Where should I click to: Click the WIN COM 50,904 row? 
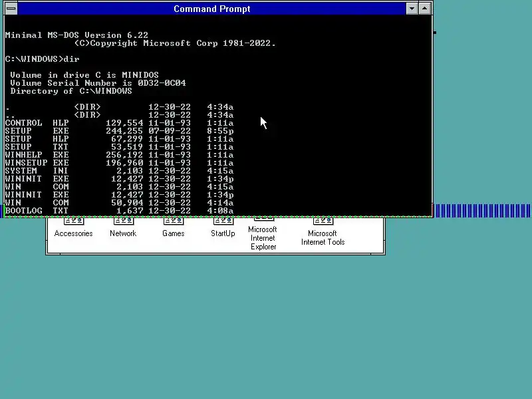click(119, 203)
